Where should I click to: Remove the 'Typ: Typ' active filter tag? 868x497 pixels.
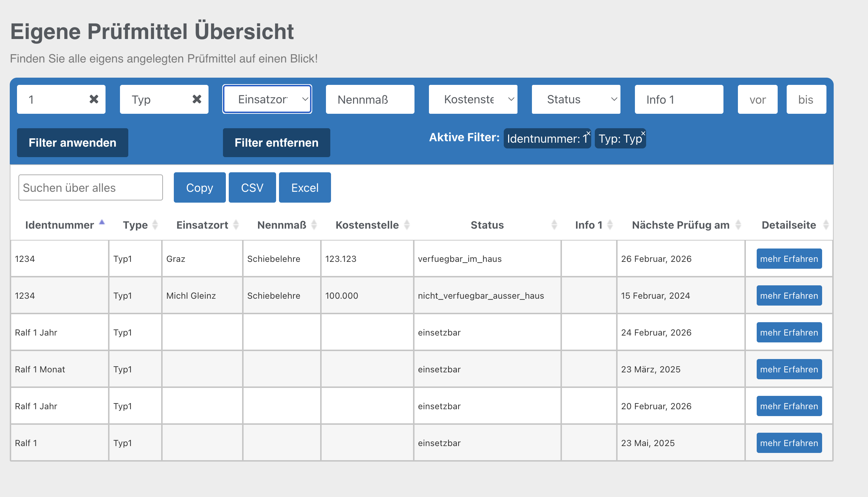coord(643,133)
